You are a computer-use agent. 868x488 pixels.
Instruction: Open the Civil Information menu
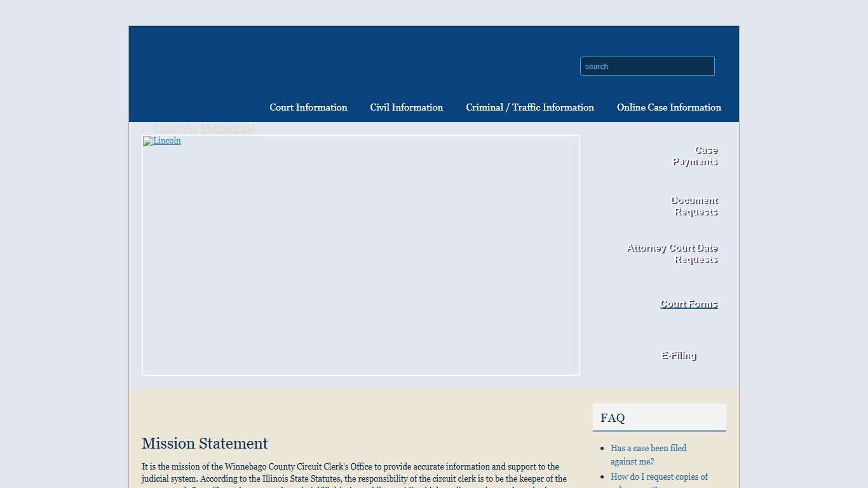[406, 107]
